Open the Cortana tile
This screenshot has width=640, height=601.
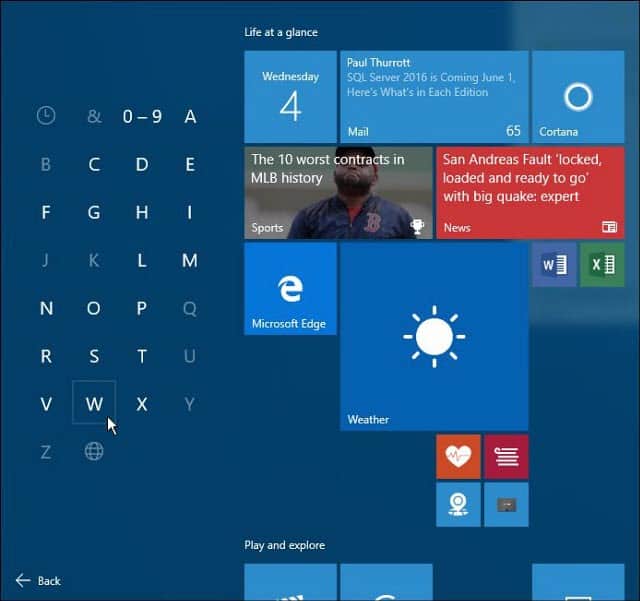coord(578,97)
